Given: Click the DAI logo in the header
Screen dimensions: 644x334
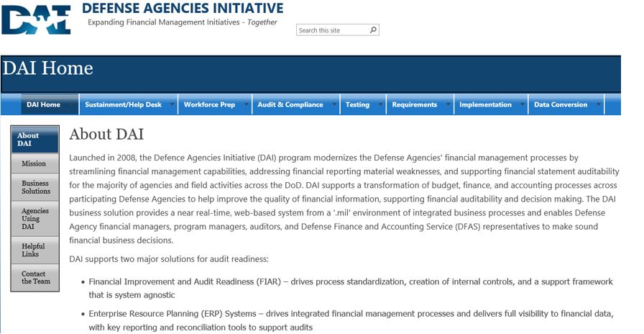Looking at the screenshot, I should click(37, 19).
